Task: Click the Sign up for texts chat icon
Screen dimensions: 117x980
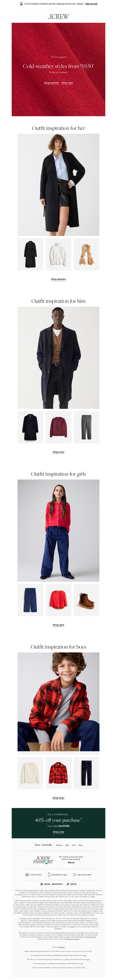Action: (75, 875)
